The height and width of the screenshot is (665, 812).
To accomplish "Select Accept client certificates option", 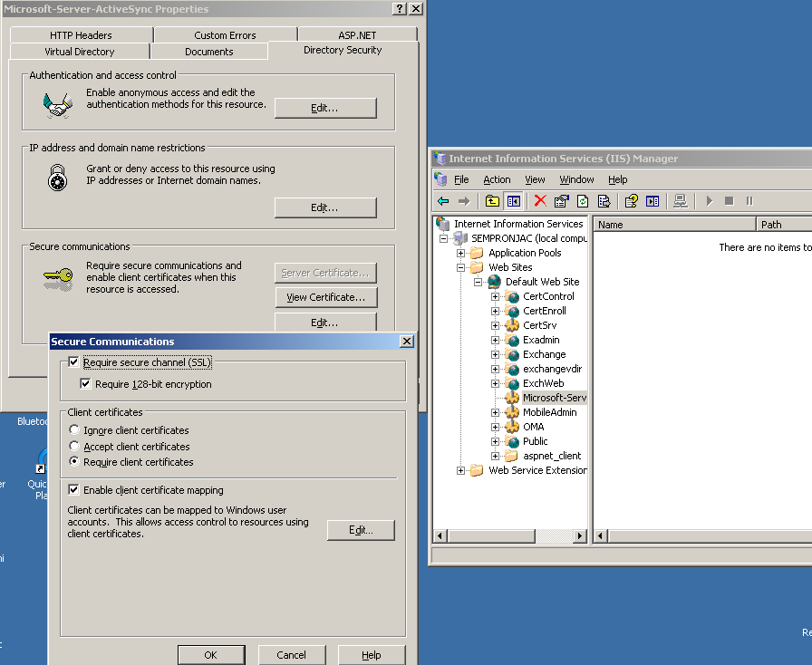I will tap(74, 446).
